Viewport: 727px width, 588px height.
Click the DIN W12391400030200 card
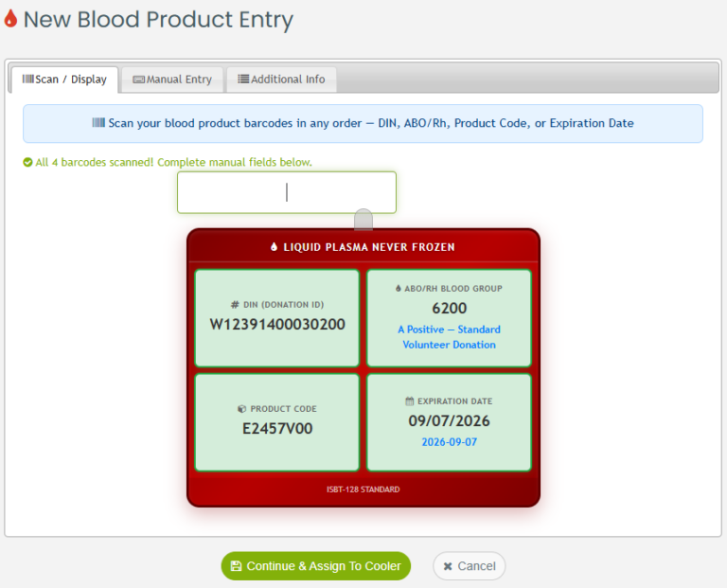(x=277, y=318)
